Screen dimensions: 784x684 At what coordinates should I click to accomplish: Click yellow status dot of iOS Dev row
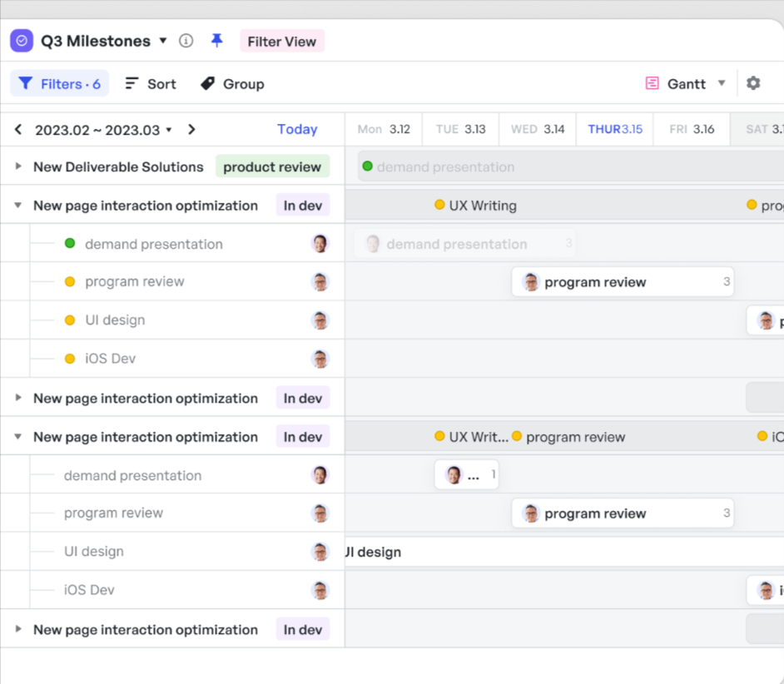pyautogui.click(x=70, y=359)
